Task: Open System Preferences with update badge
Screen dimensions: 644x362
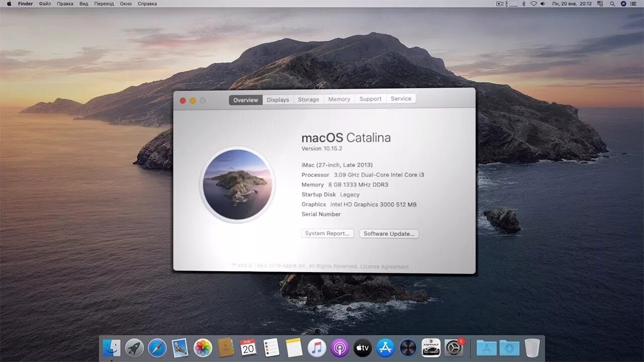Action: click(454, 348)
